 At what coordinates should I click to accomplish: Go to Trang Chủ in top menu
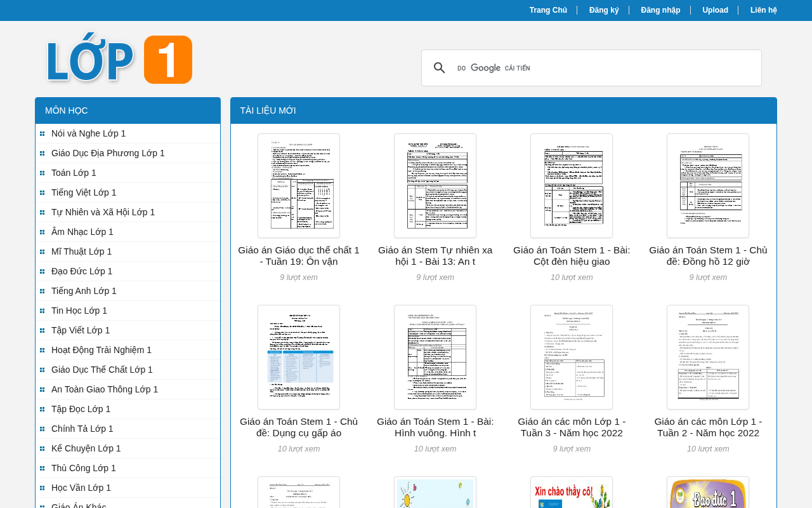(x=548, y=10)
